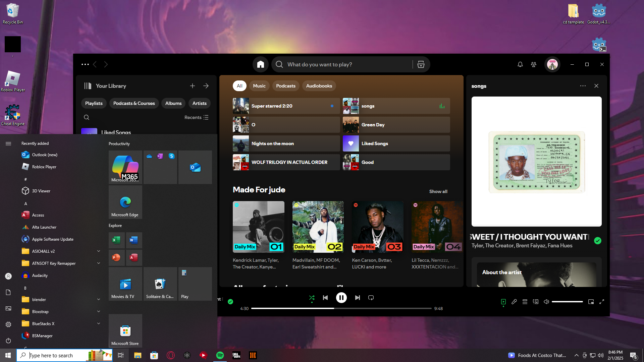Click Show all for Made For jude
The height and width of the screenshot is (362, 644).
pos(438,191)
